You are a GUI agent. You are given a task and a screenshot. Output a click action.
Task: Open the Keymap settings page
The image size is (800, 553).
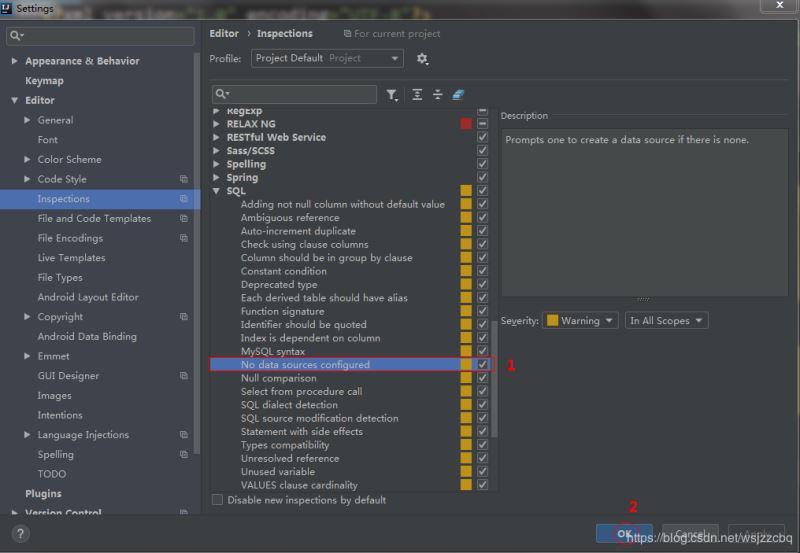click(x=44, y=81)
